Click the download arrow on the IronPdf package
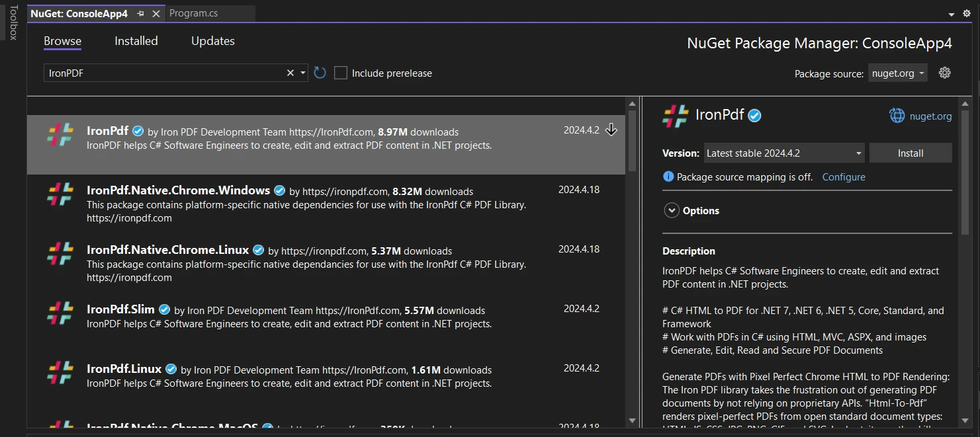The image size is (980, 437). [611, 130]
